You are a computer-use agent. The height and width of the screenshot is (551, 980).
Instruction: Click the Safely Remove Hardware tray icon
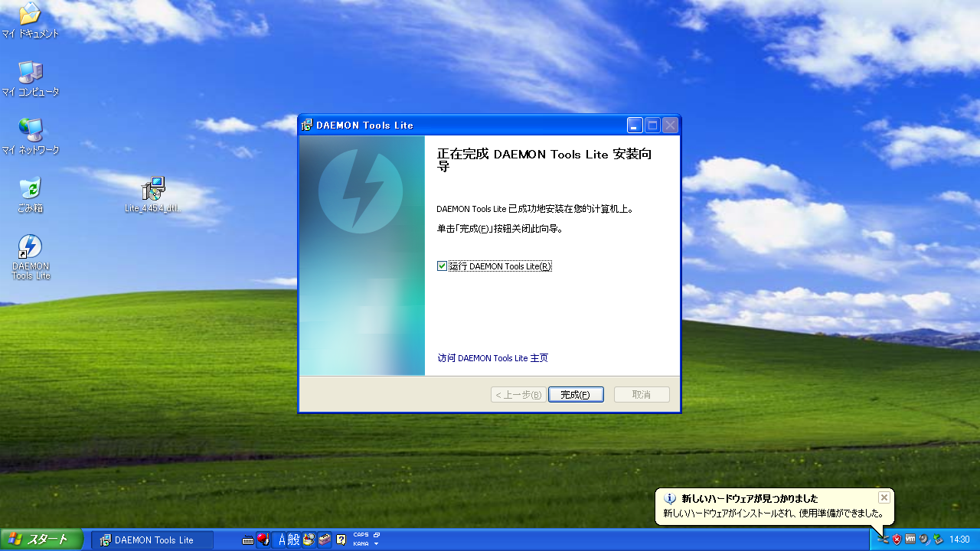tap(938, 540)
